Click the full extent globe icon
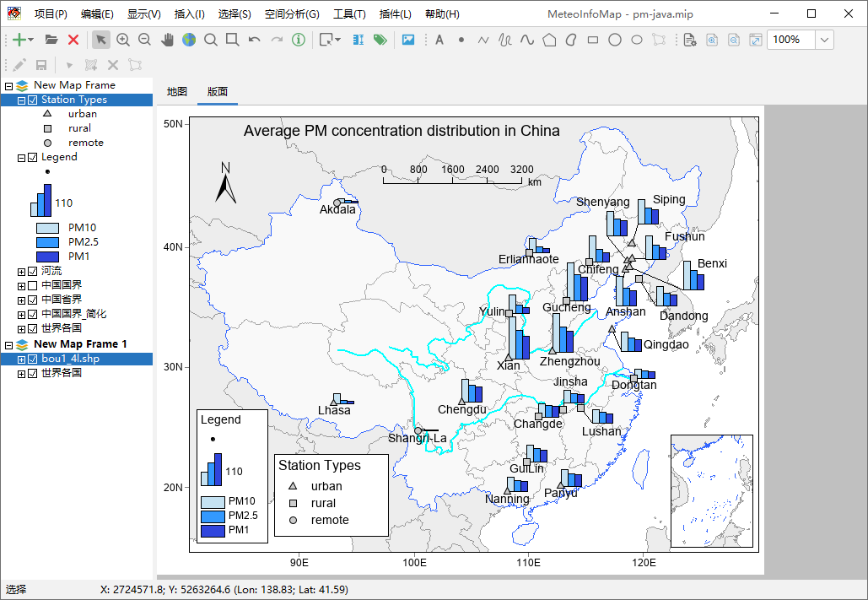This screenshot has height=600, width=868. click(x=188, y=40)
